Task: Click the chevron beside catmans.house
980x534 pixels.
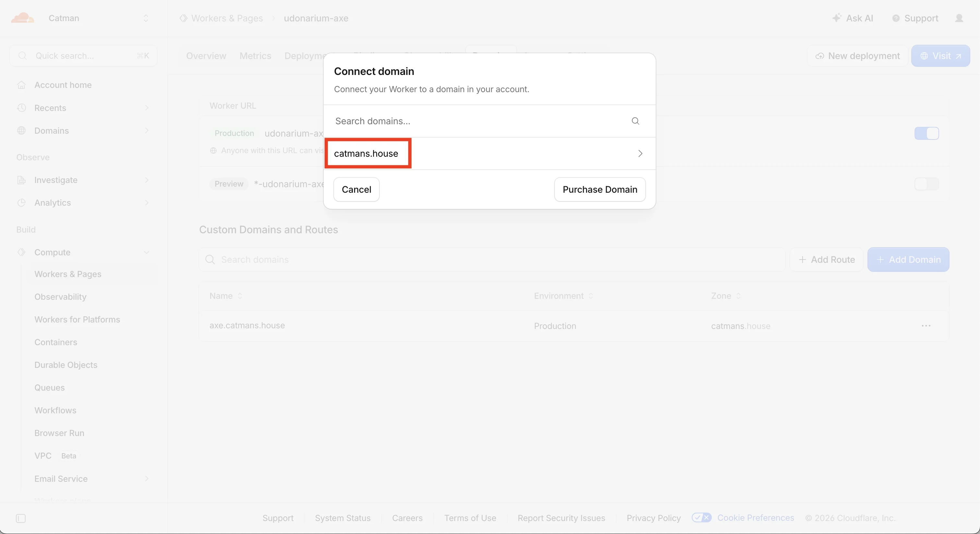Action: (x=640, y=153)
